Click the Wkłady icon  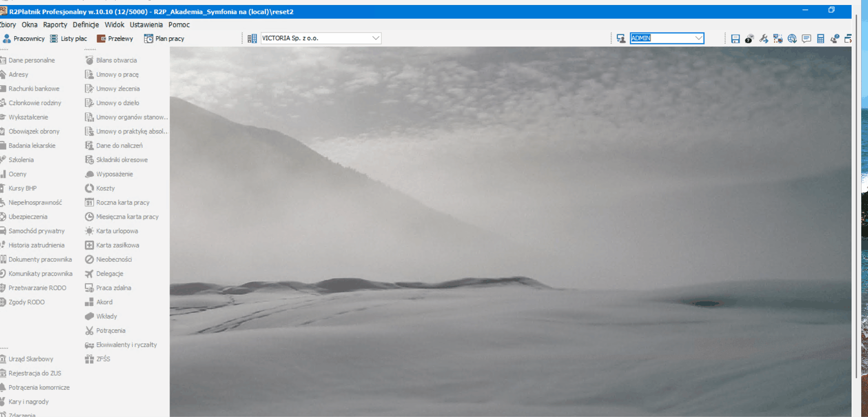89,316
